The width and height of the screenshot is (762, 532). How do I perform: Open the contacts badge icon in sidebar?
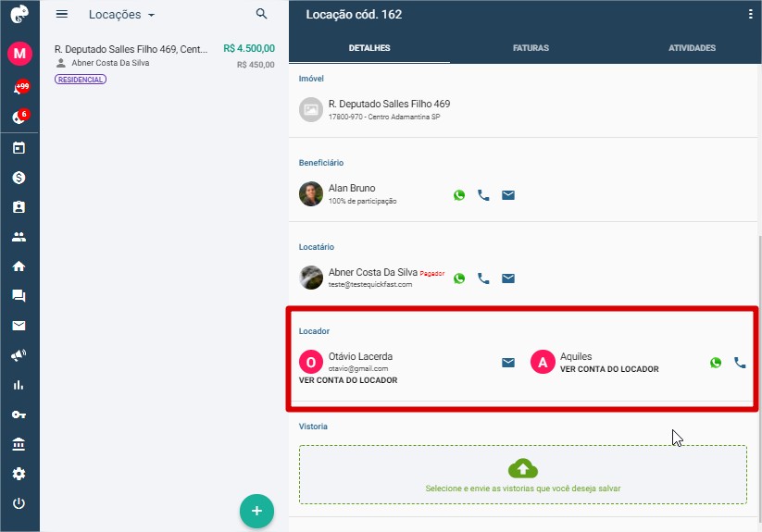click(x=19, y=207)
